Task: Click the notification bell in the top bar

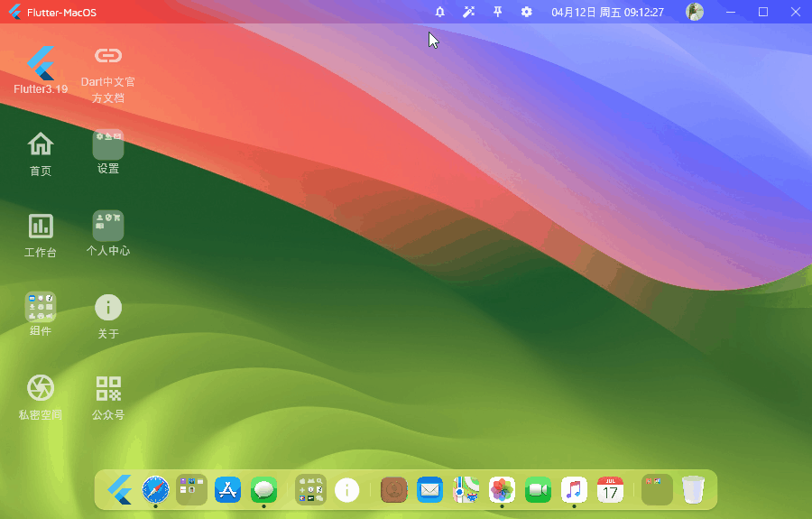Action: click(439, 12)
